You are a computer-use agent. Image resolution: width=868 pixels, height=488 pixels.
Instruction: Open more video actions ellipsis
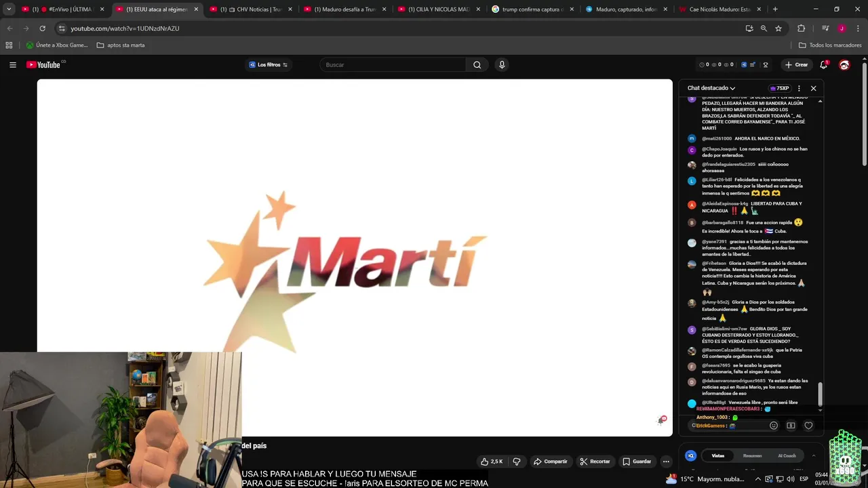coord(666,462)
